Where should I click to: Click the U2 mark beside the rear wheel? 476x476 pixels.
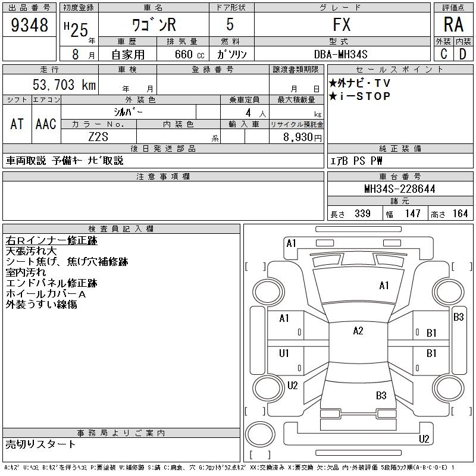(293, 386)
